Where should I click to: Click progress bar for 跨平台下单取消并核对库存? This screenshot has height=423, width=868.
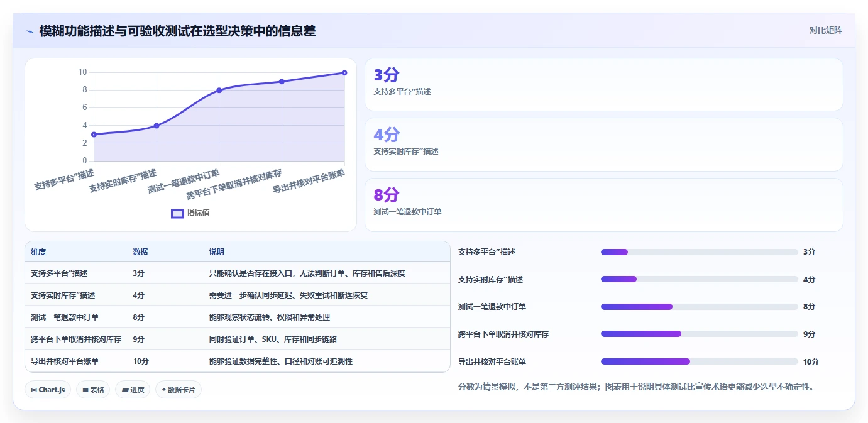[700, 334]
